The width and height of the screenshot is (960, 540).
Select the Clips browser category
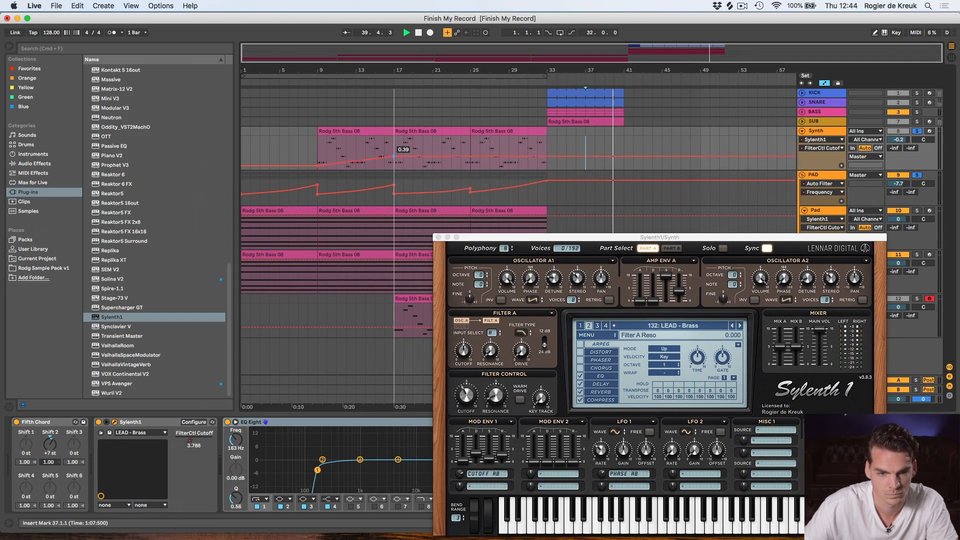(24, 201)
